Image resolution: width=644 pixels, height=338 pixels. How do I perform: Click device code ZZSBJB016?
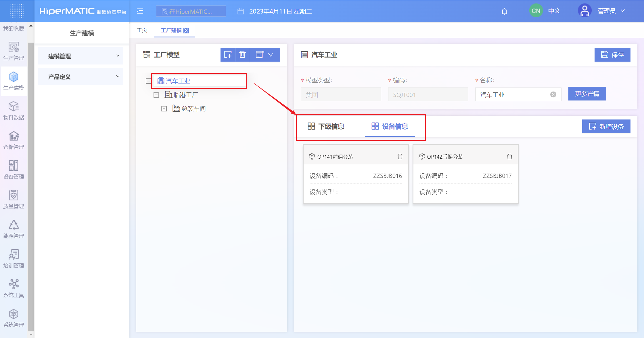[387, 176]
